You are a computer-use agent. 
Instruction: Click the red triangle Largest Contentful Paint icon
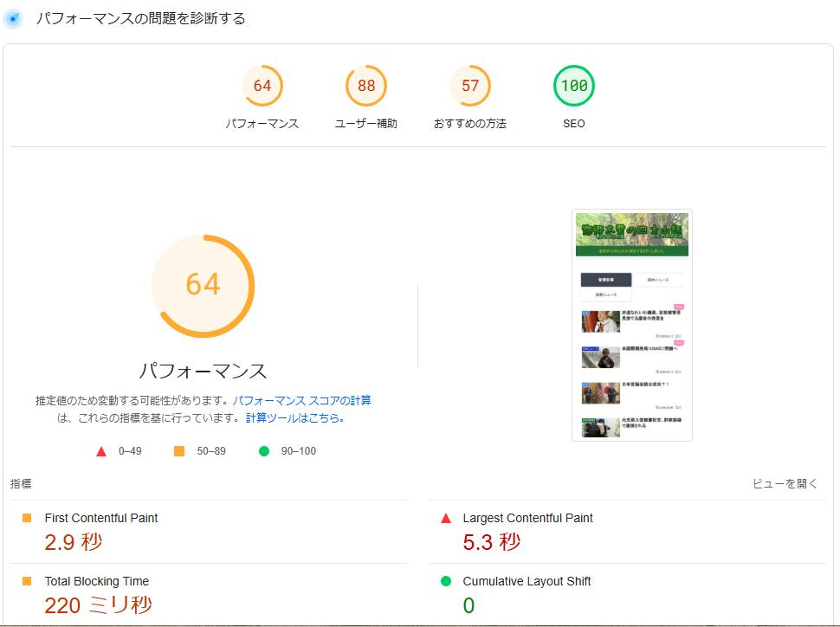pyautogui.click(x=446, y=519)
